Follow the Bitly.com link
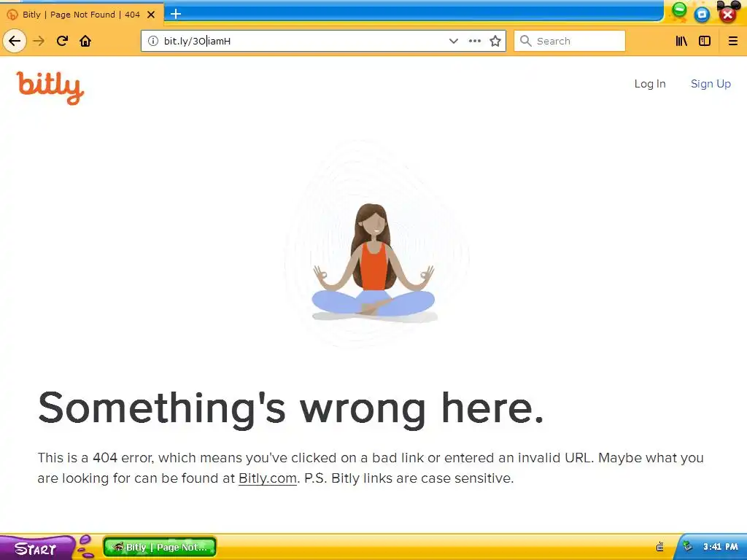747x560 pixels. [x=267, y=478]
